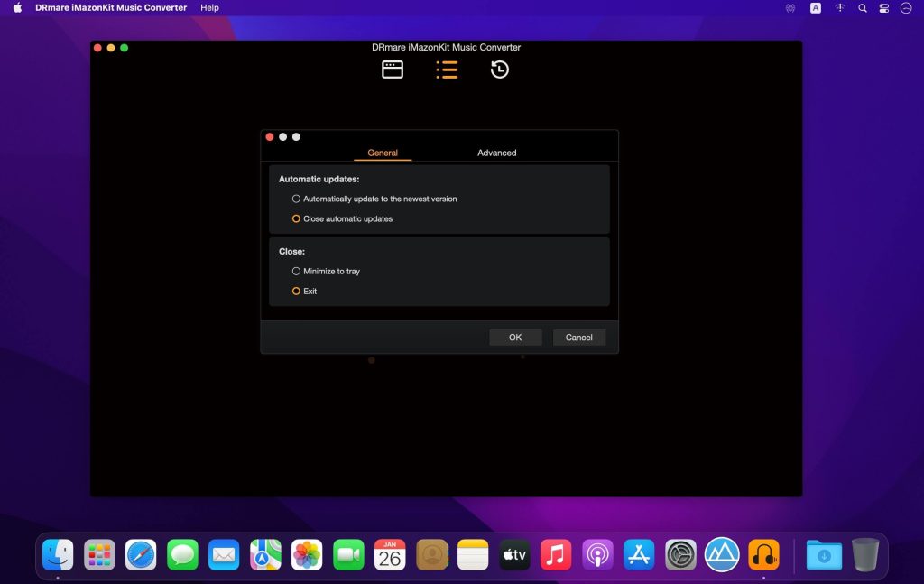
Task: Select Minimize to tray option
Action: tap(296, 271)
